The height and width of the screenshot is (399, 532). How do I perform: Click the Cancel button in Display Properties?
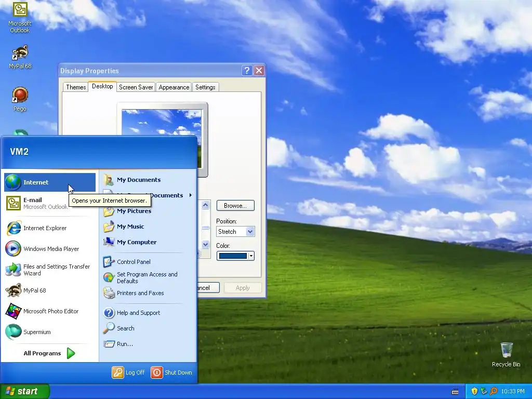[208, 288]
